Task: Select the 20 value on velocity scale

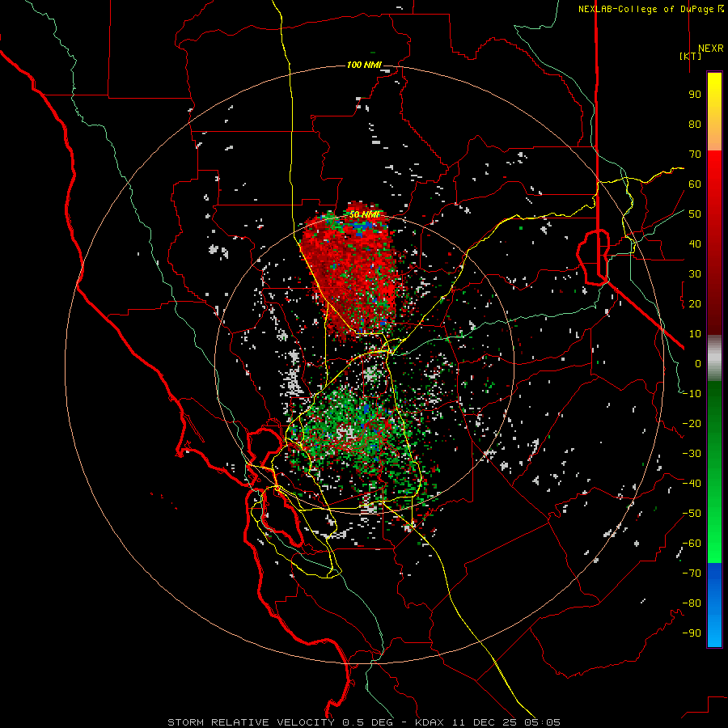Action: (x=695, y=304)
